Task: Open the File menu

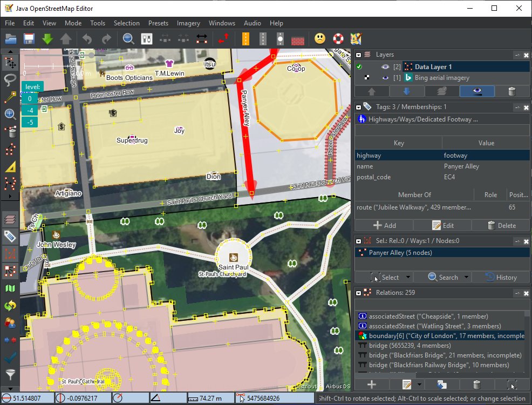Action: [x=10, y=23]
